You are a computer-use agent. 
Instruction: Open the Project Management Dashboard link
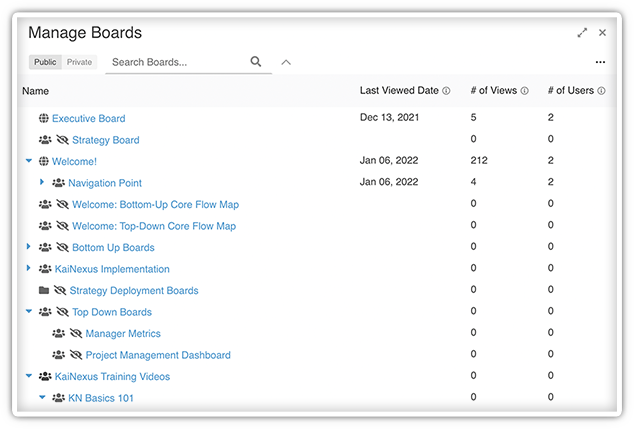(x=158, y=355)
